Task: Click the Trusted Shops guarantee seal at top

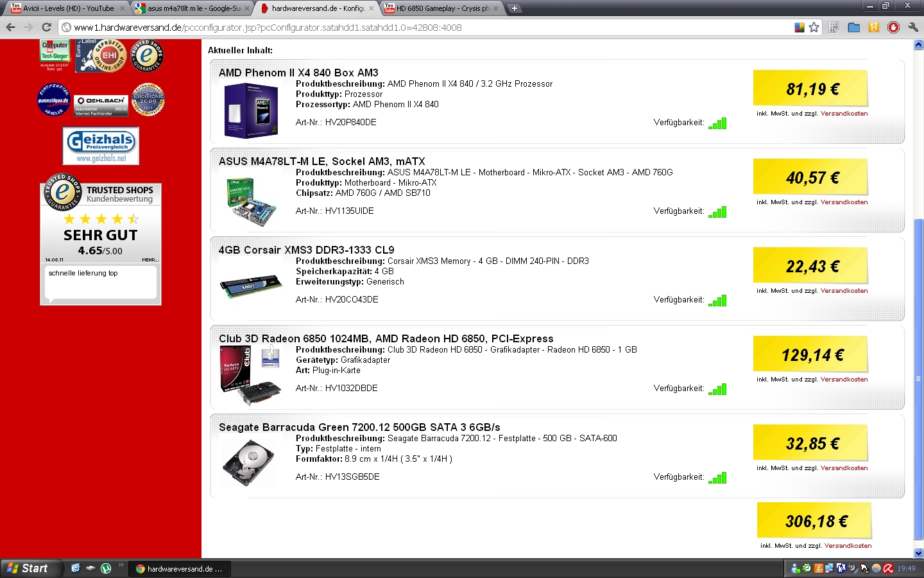Action: pyautogui.click(x=147, y=55)
